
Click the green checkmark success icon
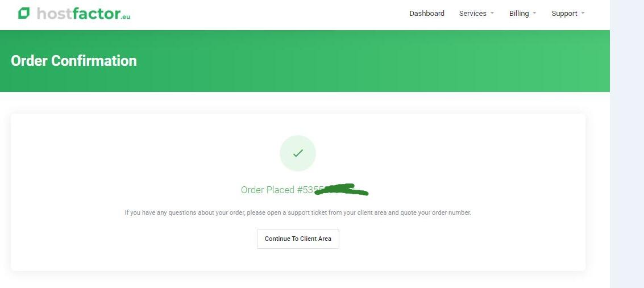[x=298, y=153]
